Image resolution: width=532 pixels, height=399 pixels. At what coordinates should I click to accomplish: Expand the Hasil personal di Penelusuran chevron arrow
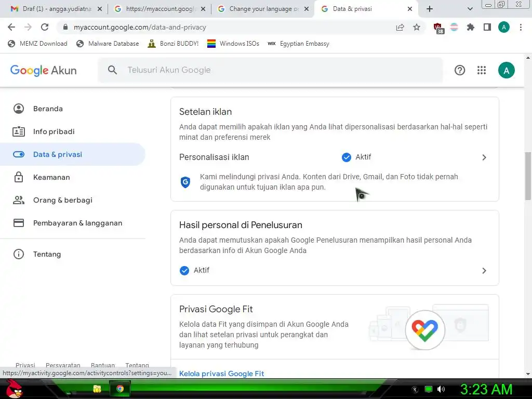coord(484,271)
